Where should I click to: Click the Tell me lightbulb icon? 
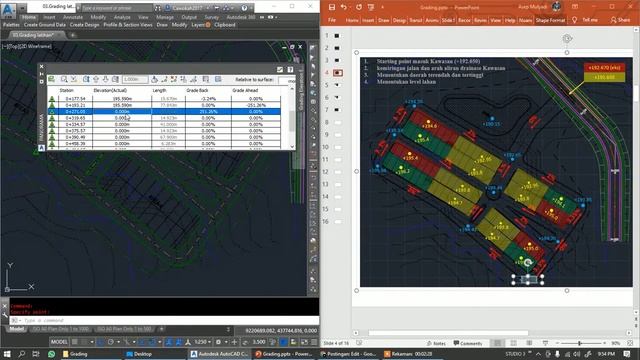click(574, 20)
